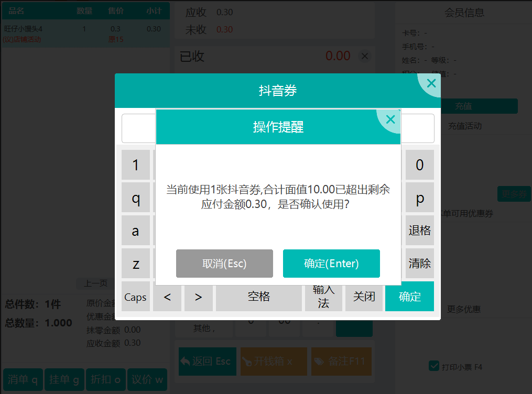The height and width of the screenshot is (394, 532).
Task: Click the 挂单 g button
Action: [64, 379]
